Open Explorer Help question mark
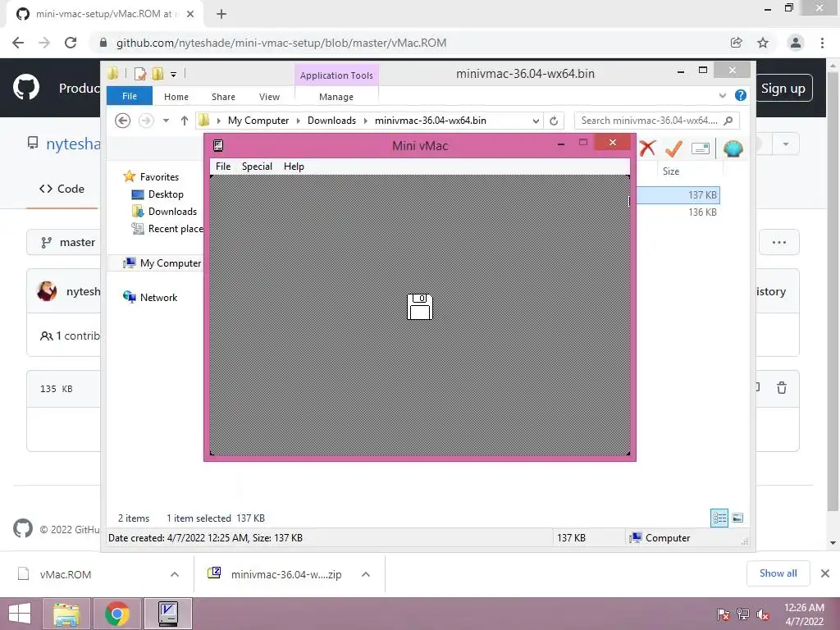Screen dimensions: 840x630 (741, 95)
